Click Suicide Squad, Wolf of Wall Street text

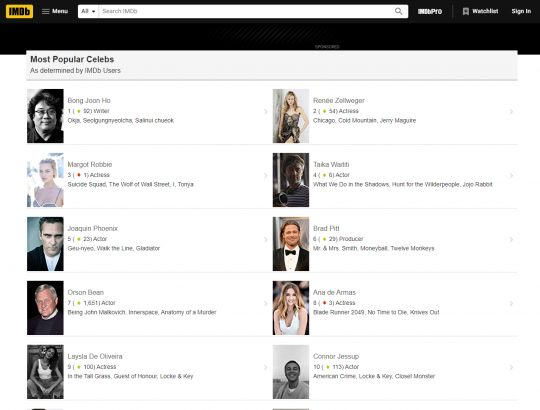pos(131,185)
